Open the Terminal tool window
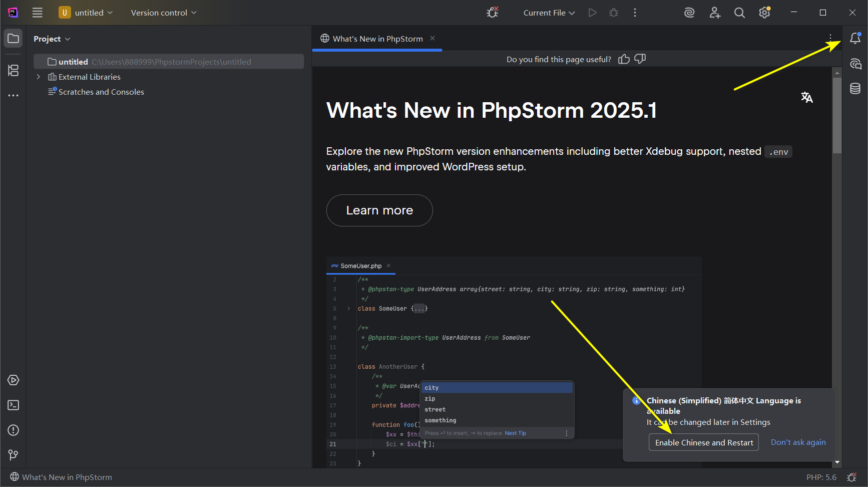Screen dimensions: 868x487 click(x=14, y=405)
